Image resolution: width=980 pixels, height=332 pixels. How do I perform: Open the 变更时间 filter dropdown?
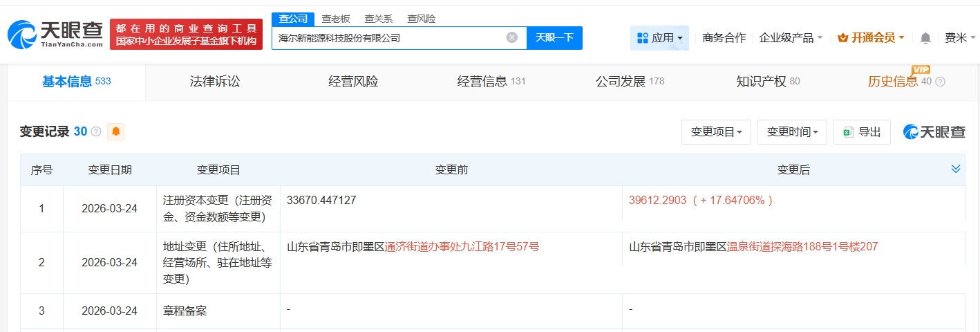click(x=792, y=131)
